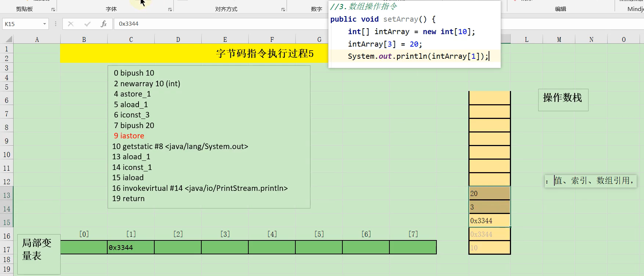Click the formula bar cancel X icon
This screenshot has width=644, height=276.
71,24
